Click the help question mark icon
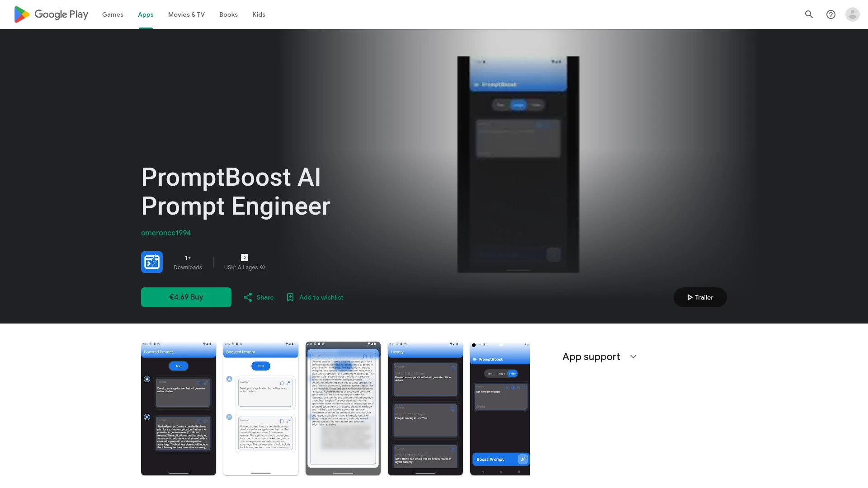 click(x=831, y=14)
